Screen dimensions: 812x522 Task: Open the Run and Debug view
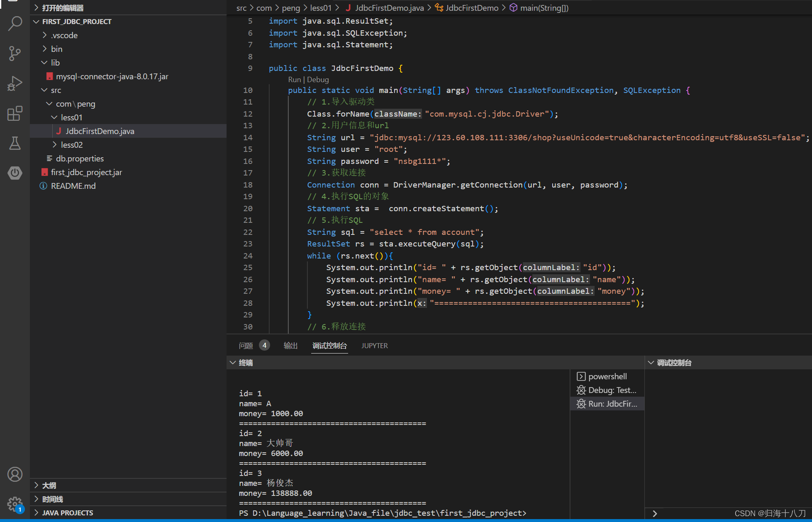(x=15, y=83)
